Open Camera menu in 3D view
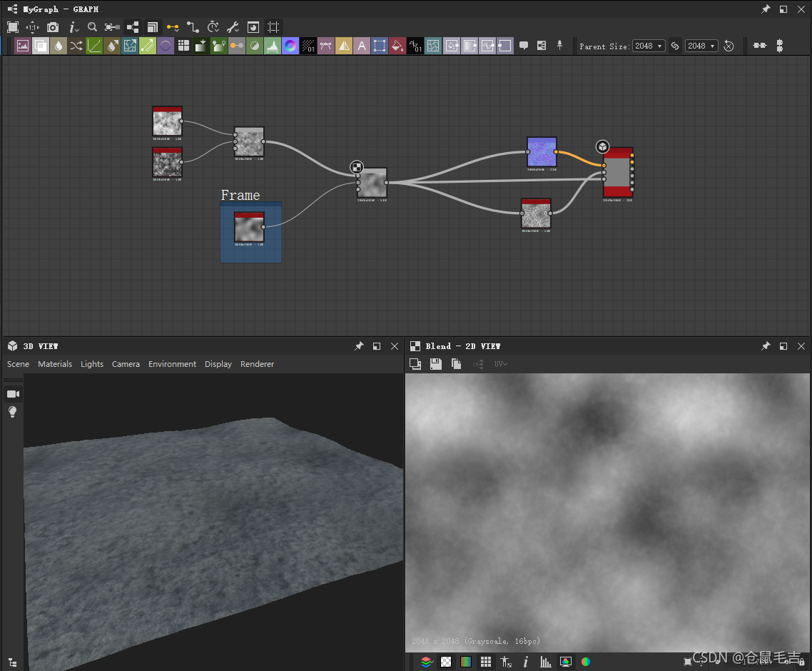Image resolution: width=812 pixels, height=671 pixels. (x=126, y=364)
